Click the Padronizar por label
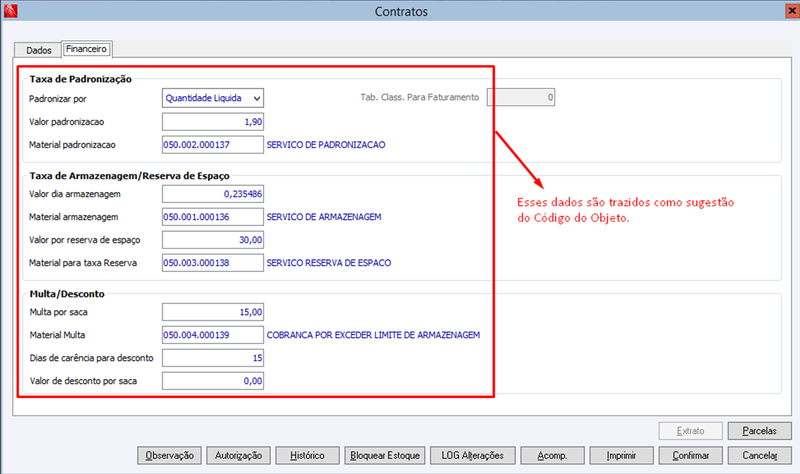This screenshot has width=800, height=474. (58, 99)
